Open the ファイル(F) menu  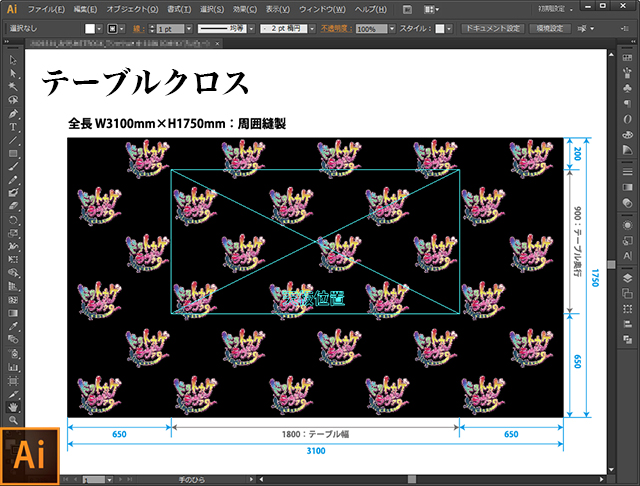[x=46, y=9]
